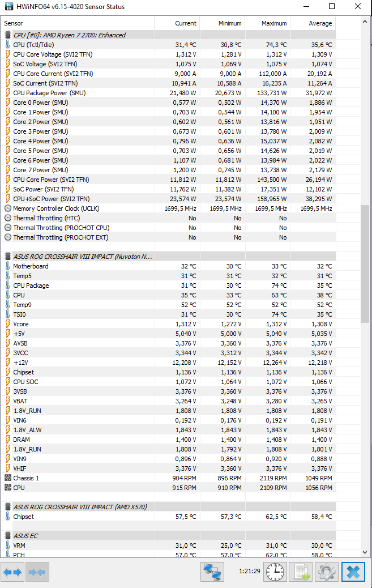The width and height of the screenshot is (372, 588).
Task: Select the CPU Core Current (SVI2 TFN) row
Action: 168,74
